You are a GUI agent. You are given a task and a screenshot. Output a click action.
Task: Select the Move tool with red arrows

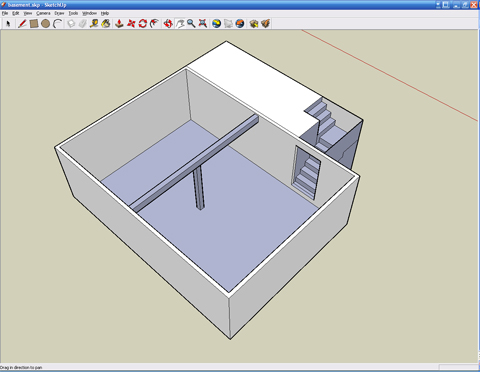coord(131,24)
